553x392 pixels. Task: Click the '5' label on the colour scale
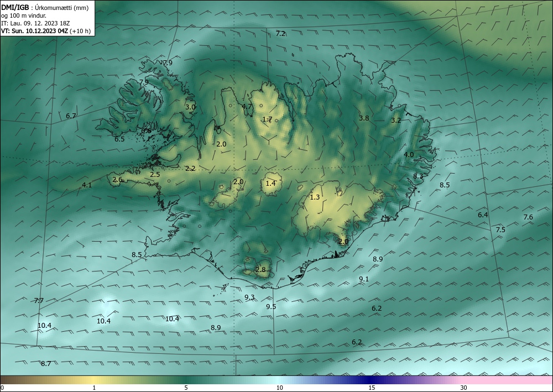186,388
